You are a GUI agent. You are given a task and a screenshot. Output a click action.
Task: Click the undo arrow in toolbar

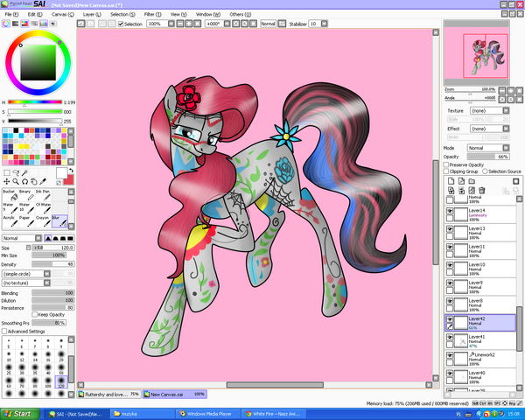coord(80,24)
